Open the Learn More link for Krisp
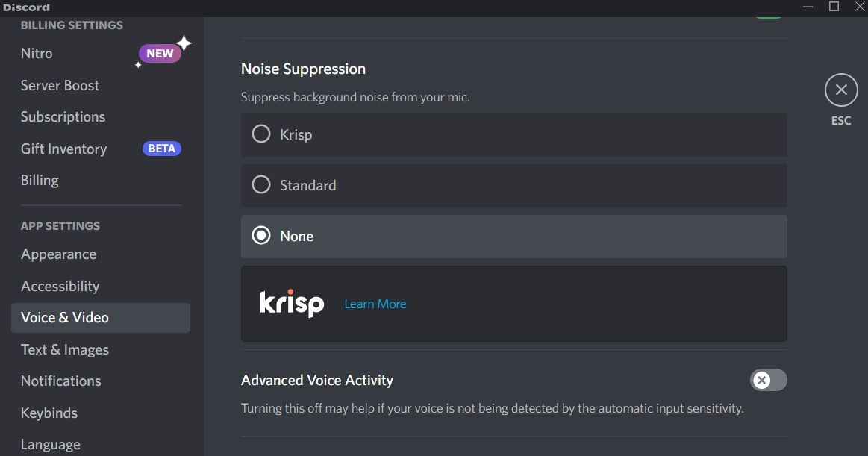Screen dimensions: 868x456 [375, 304]
